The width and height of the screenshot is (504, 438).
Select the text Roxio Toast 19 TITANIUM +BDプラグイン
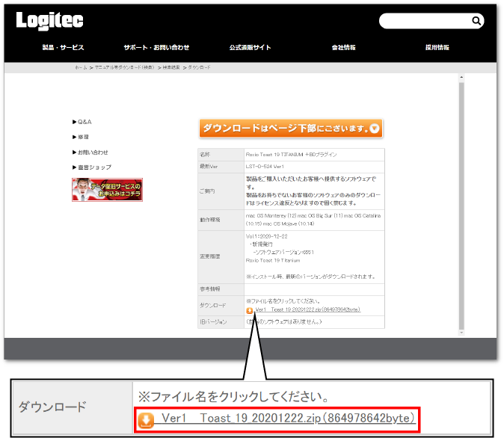click(x=291, y=155)
